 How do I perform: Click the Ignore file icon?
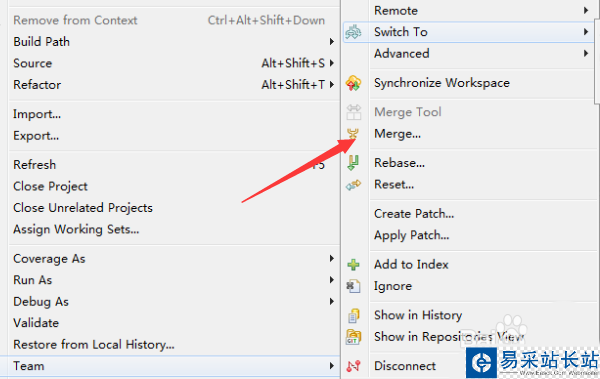point(353,286)
